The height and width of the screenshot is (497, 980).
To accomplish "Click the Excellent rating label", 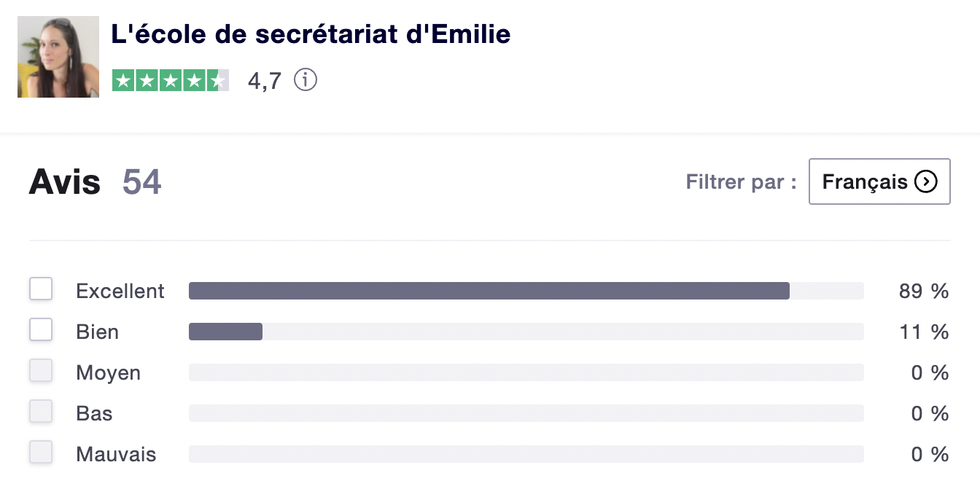I will [x=120, y=291].
